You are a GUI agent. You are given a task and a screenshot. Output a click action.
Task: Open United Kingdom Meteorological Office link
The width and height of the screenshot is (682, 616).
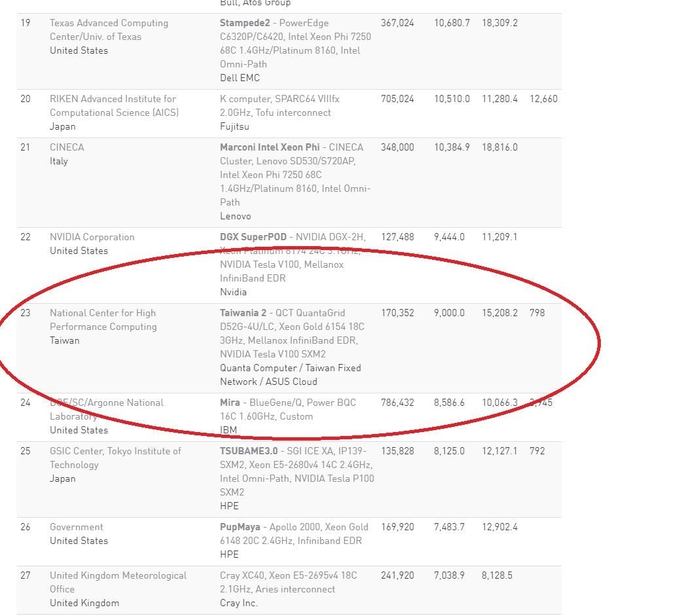click(x=118, y=582)
